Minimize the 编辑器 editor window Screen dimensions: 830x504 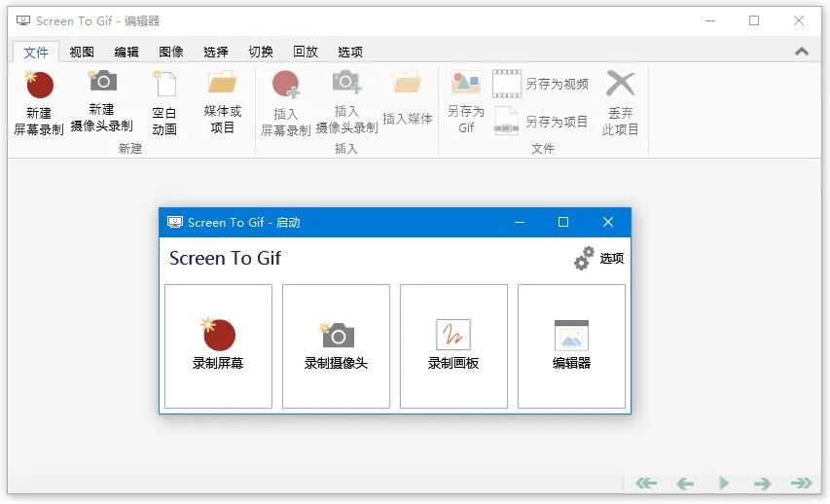710,20
